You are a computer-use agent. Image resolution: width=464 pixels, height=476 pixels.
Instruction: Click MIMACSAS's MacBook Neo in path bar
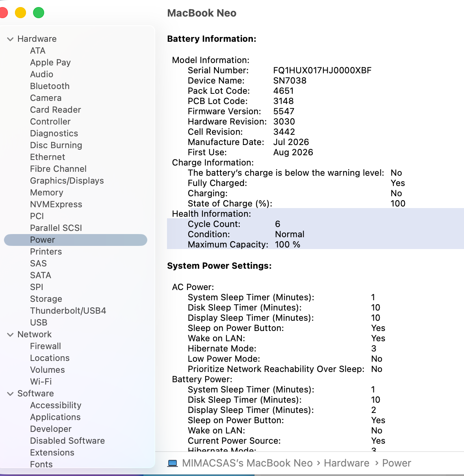click(x=247, y=463)
